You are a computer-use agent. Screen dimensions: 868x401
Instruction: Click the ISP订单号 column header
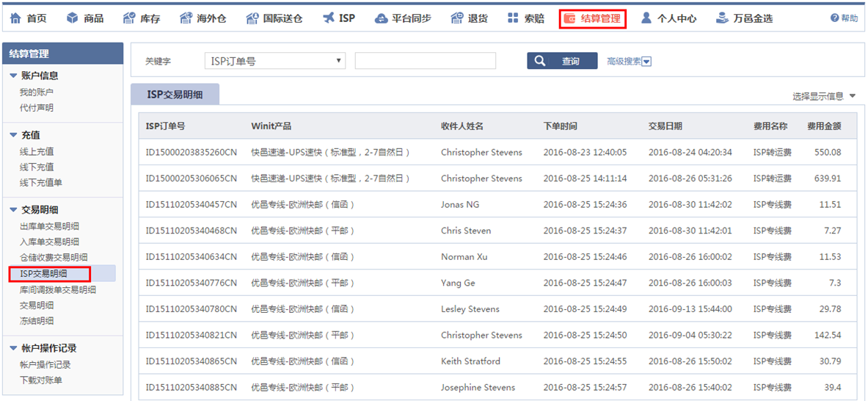pyautogui.click(x=165, y=126)
